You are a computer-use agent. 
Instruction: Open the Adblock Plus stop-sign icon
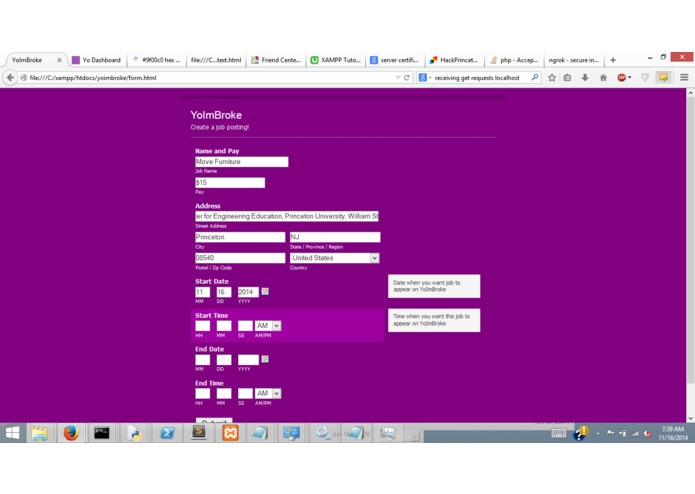pyautogui.click(x=624, y=78)
